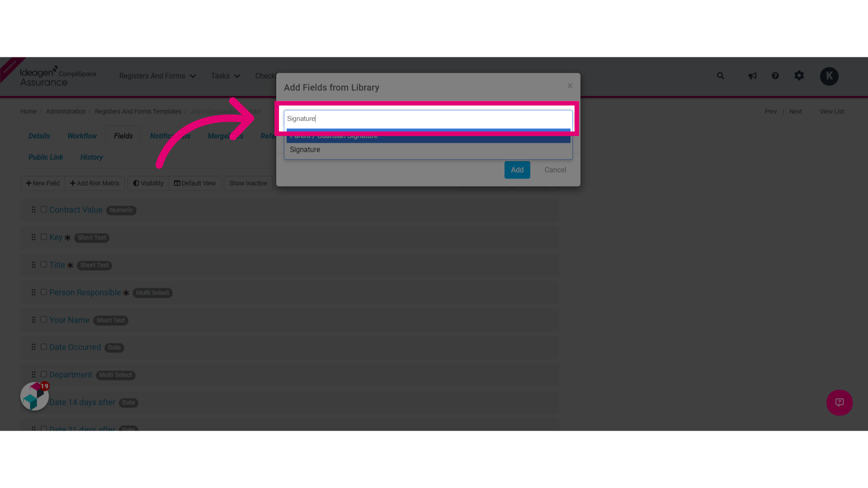Click the View List link
The image size is (868, 488).
831,112
